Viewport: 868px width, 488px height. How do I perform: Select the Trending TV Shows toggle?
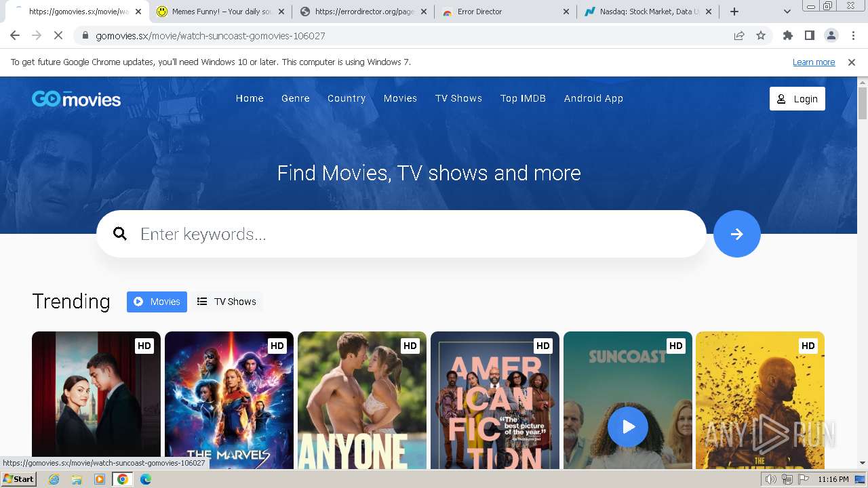(226, 302)
